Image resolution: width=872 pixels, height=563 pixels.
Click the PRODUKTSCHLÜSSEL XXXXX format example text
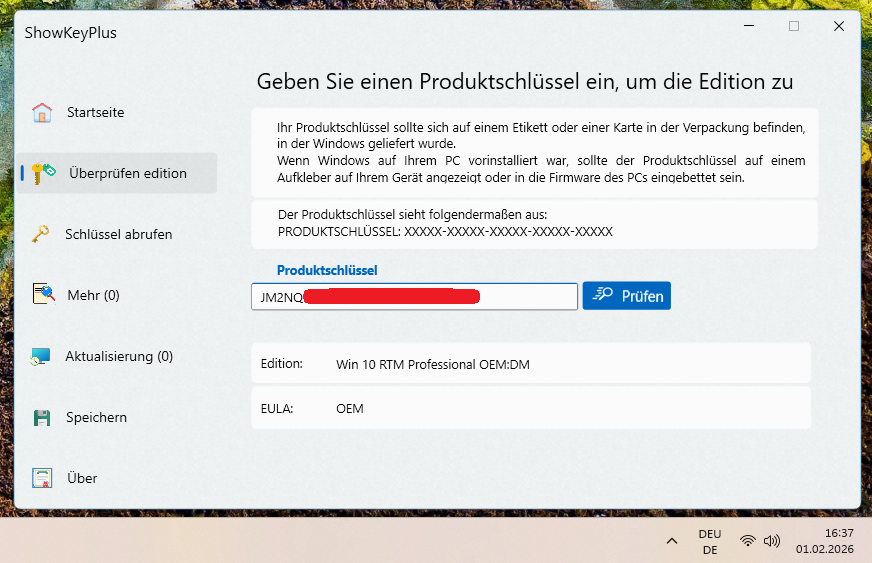[x=445, y=231]
